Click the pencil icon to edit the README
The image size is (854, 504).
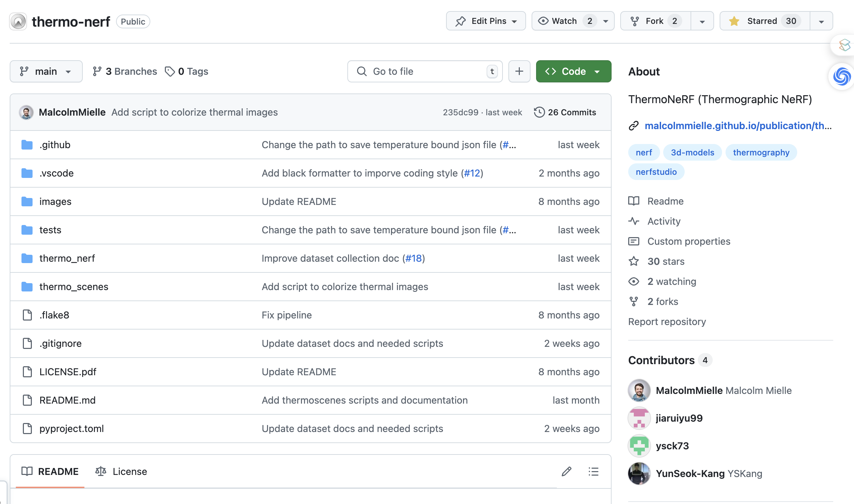pos(567,471)
